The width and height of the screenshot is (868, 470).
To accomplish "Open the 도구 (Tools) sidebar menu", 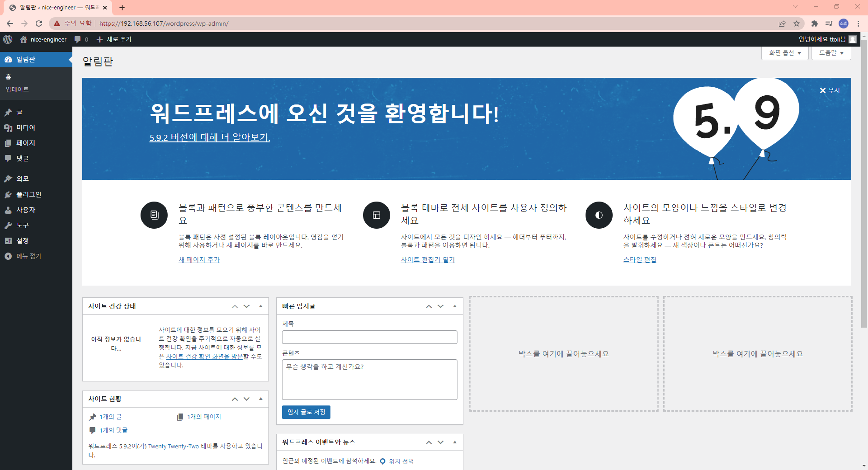I will click(x=22, y=225).
